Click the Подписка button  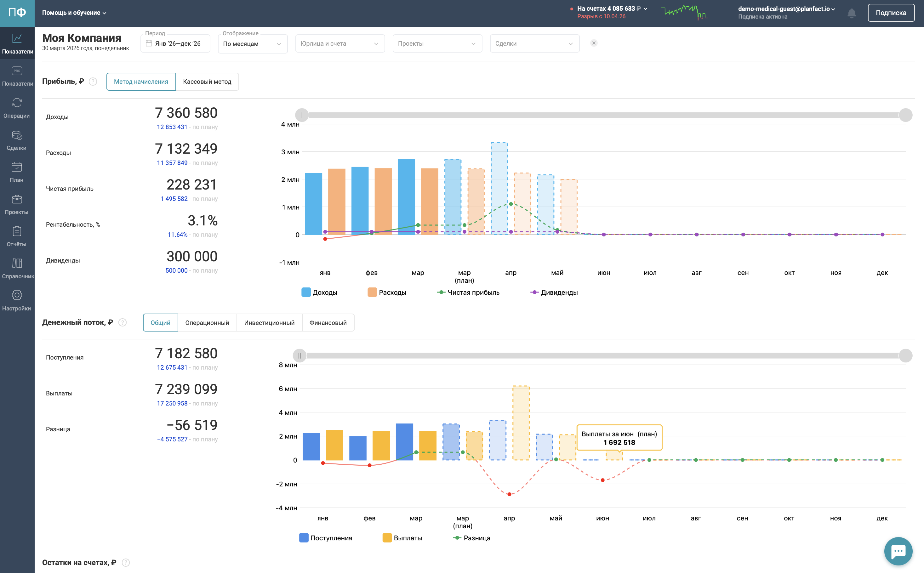coord(891,13)
